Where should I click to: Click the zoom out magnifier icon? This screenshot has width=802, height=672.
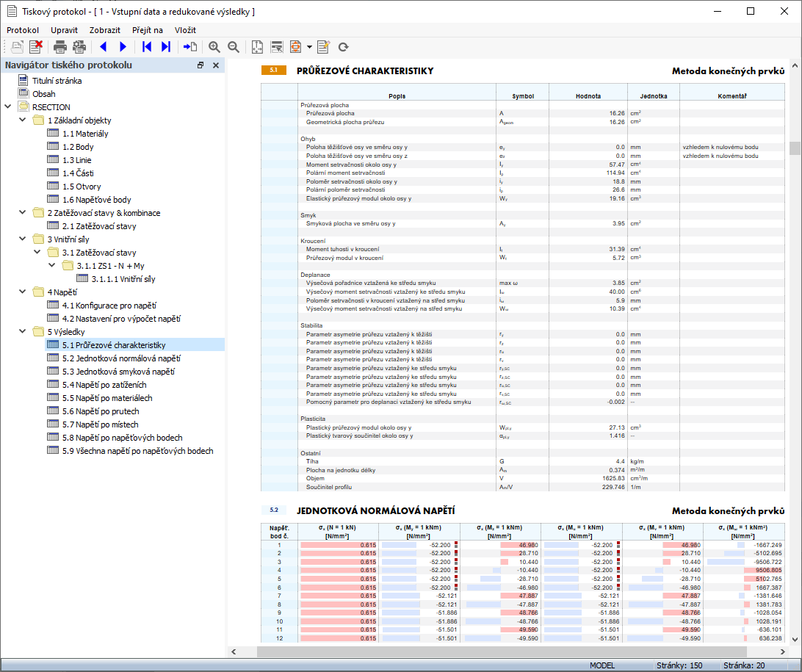click(234, 47)
